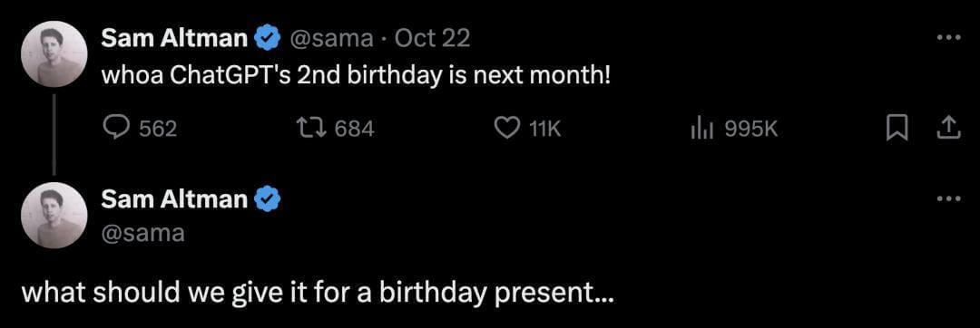Select the birthday present tweet text

coord(318,291)
